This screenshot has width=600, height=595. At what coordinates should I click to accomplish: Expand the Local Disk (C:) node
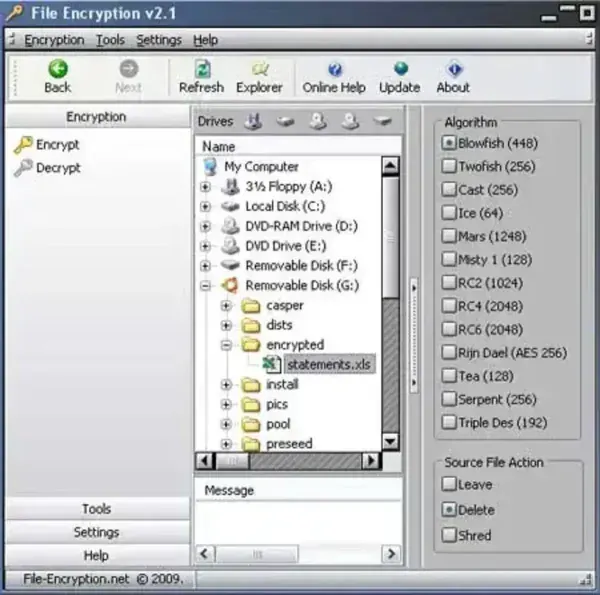[x=205, y=207]
